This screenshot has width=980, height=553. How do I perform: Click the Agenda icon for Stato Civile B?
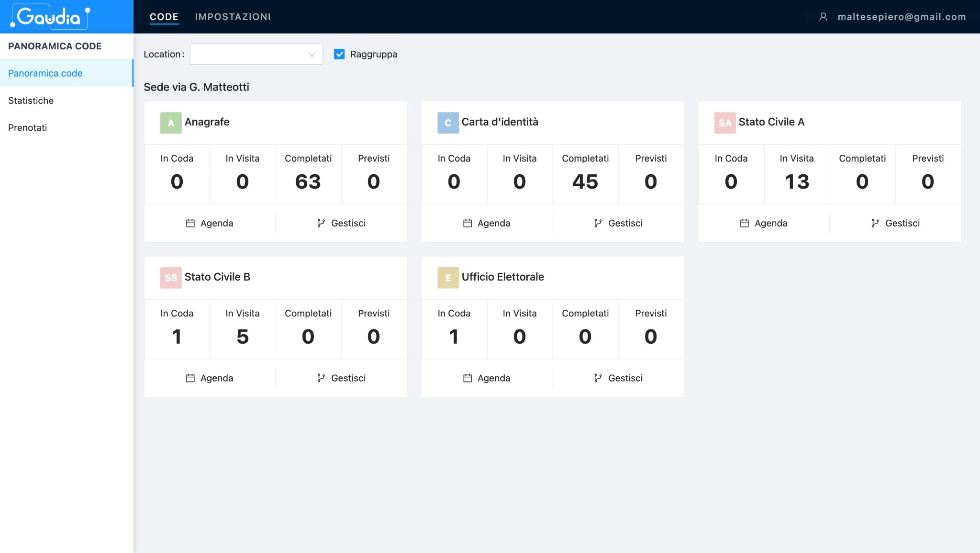[190, 378]
